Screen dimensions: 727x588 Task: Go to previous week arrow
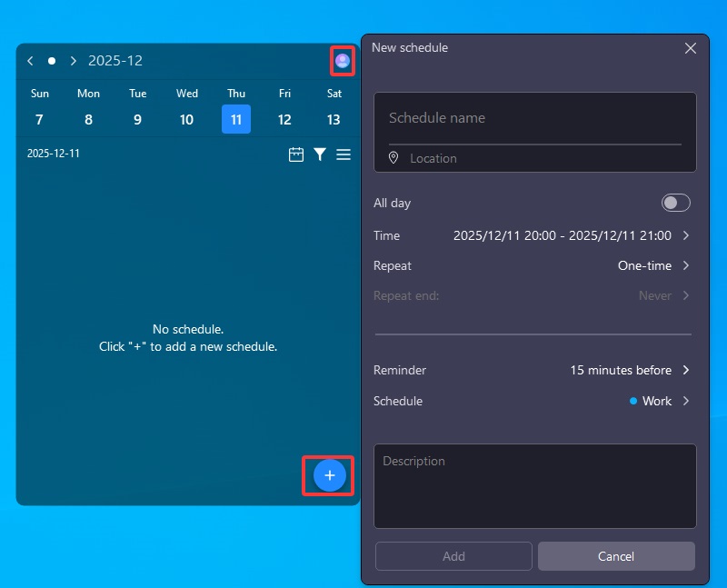(30, 61)
